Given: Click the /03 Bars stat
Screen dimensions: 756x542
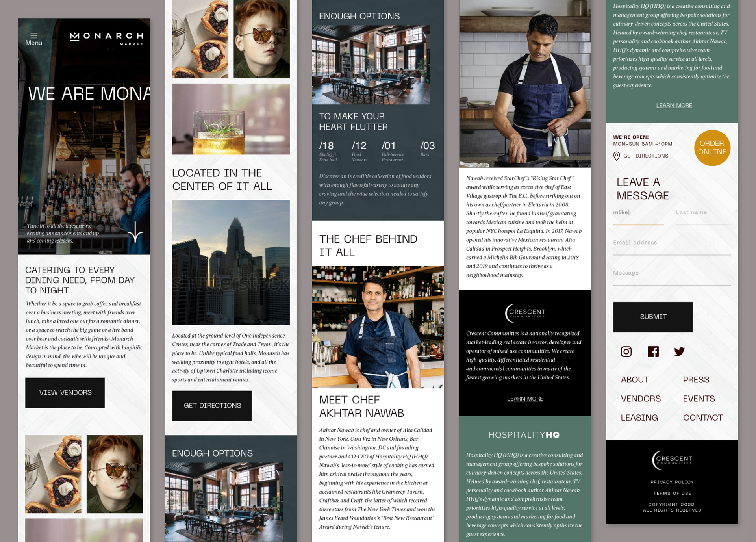Looking at the screenshot, I should pos(427,149).
